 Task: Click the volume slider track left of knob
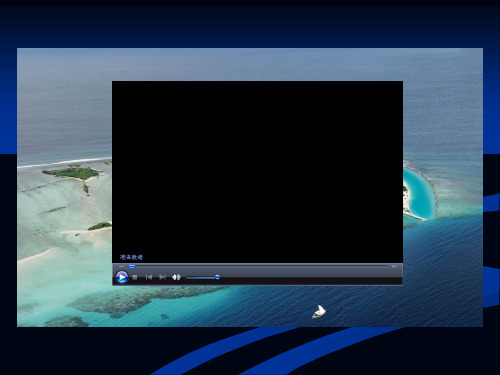click(x=200, y=277)
